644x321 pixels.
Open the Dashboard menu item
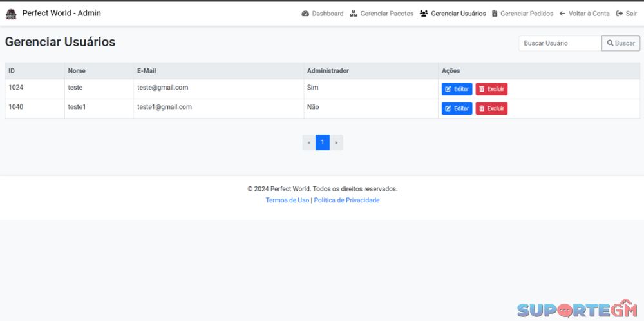coord(327,14)
